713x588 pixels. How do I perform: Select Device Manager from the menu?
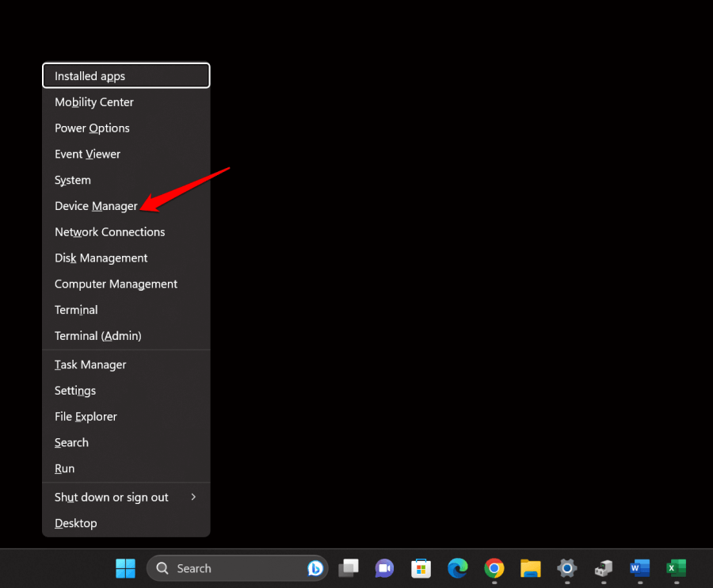tap(96, 206)
